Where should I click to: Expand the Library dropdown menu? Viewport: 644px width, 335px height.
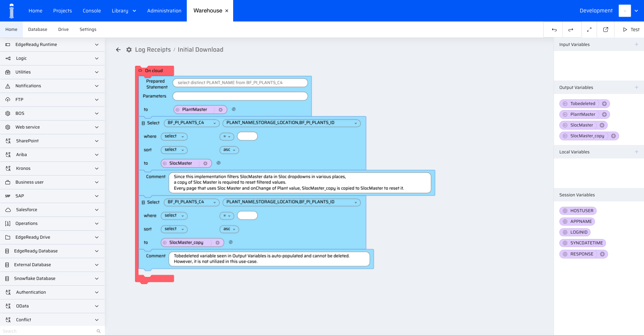[124, 11]
